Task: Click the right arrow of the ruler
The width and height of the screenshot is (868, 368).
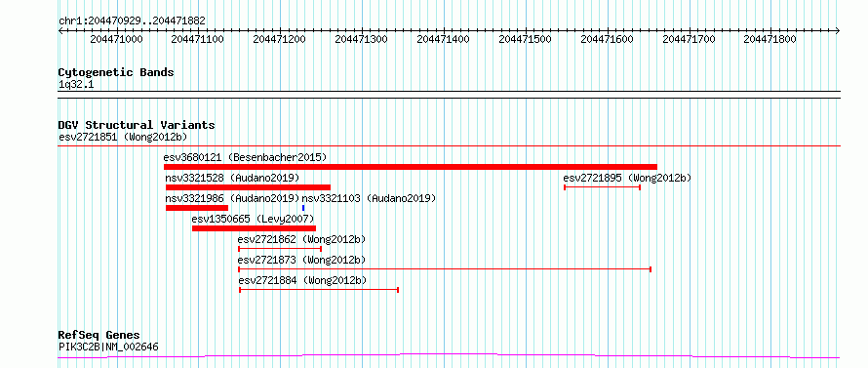Action: pos(838,30)
